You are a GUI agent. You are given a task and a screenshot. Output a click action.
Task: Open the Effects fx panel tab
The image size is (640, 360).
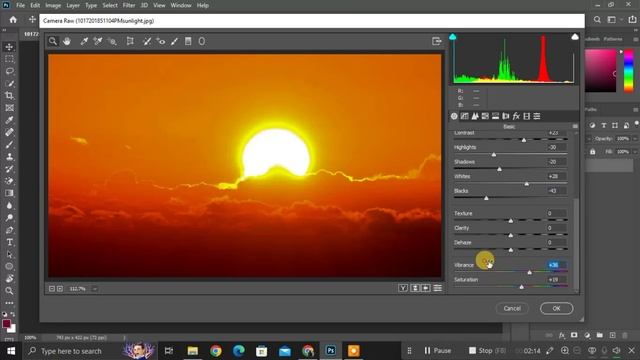coord(516,116)
